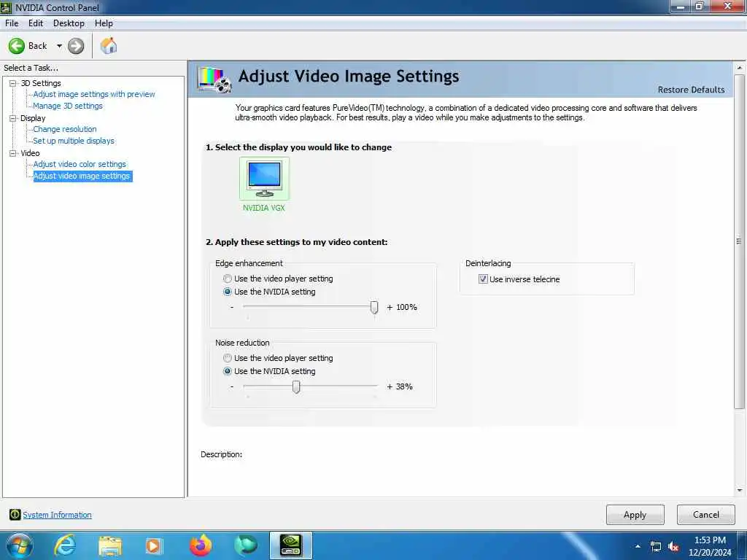Click the muted volume tray icon
The image size is (747, 560).
click(x=673, y=547)
